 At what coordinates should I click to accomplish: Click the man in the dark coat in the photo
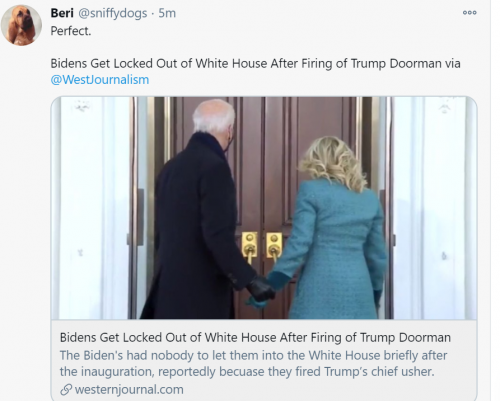coord(200,213)
